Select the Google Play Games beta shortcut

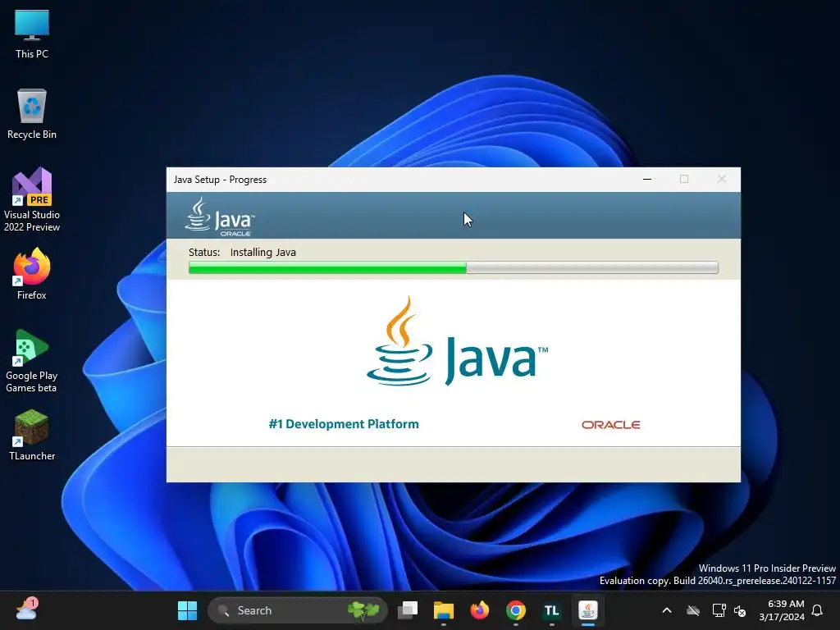32,361
